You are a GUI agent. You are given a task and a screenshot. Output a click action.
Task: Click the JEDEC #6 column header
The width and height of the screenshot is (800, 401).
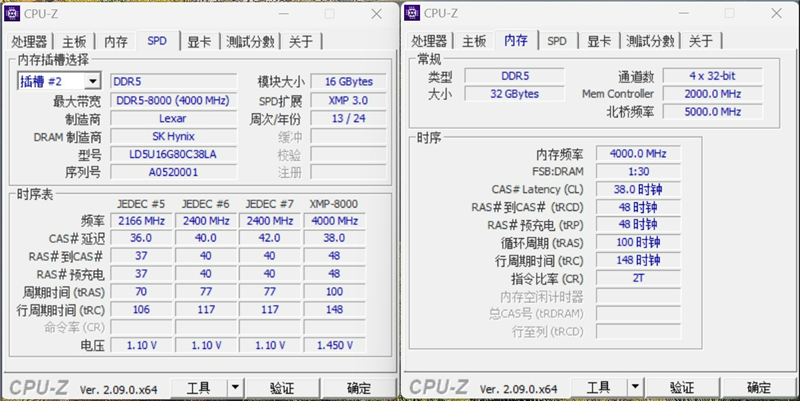[x=206, y=204]
